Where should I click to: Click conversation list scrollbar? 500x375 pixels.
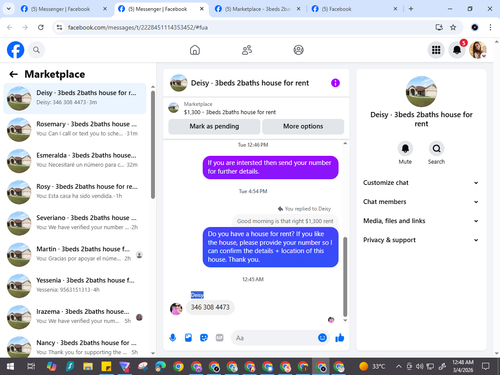(x=153, y=144)
